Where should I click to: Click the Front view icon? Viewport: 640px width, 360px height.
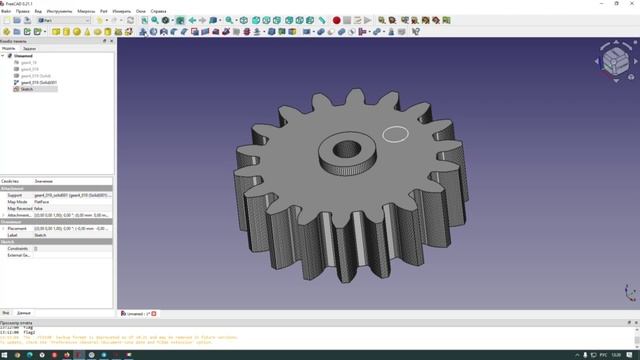(x=256, y=20)
